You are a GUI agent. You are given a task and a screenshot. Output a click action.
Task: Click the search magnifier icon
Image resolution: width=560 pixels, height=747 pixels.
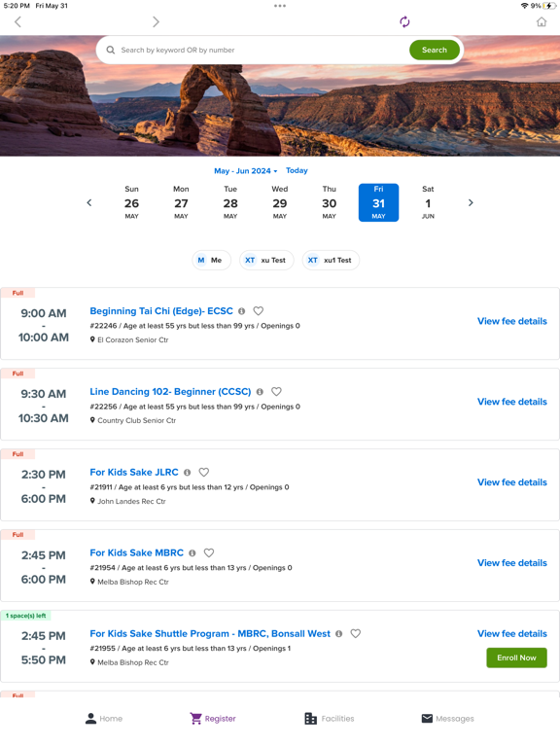point(111,50)
